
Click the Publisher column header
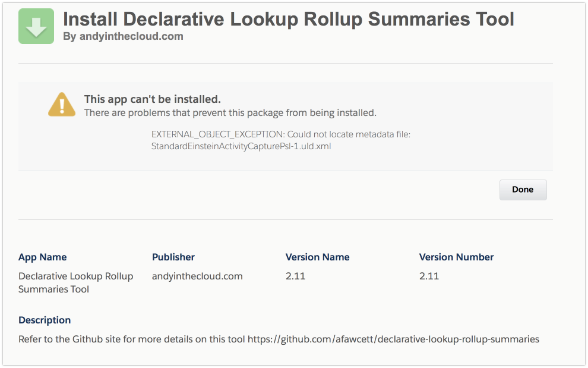pos(173,257)
